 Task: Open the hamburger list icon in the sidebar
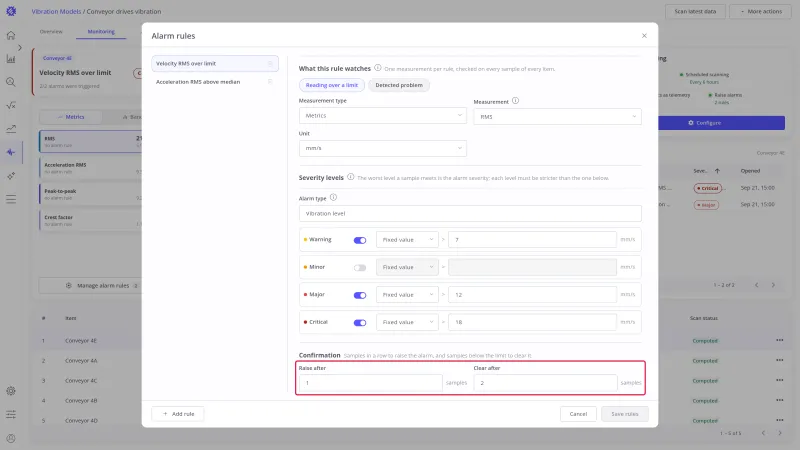pos(11,199)
